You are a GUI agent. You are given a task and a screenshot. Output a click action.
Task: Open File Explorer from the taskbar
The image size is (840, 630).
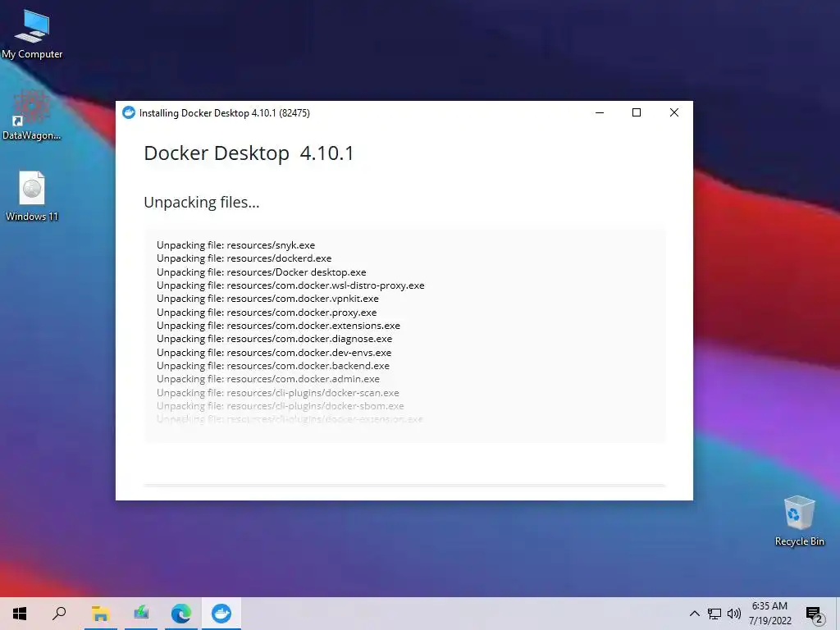100,614
